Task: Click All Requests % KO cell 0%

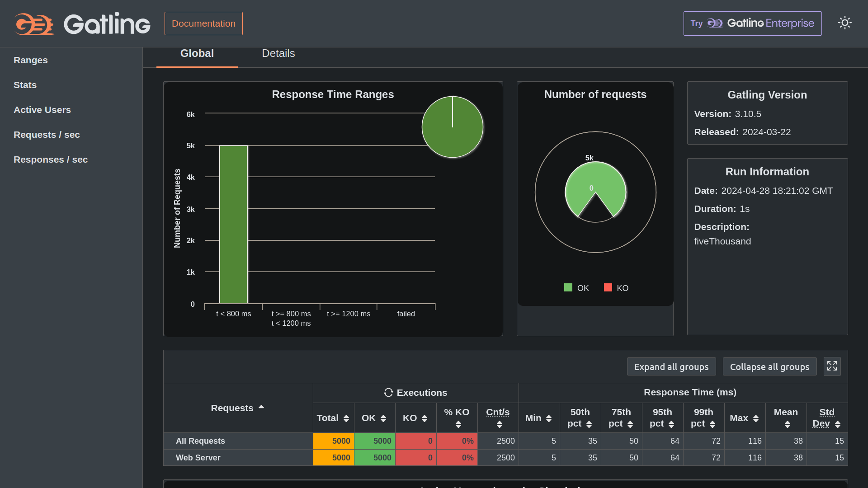Action: 457,441
